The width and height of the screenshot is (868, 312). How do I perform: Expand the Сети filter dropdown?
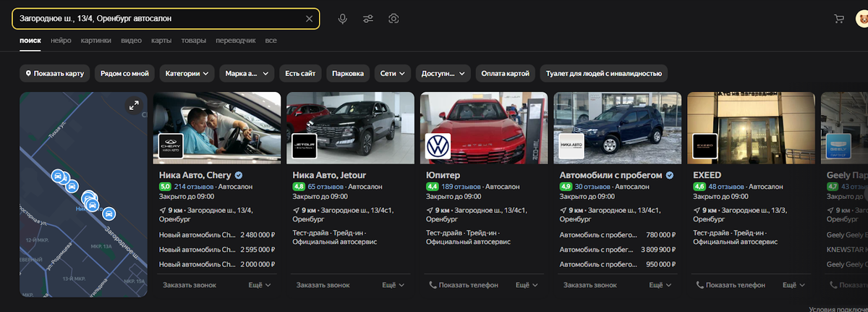(x=393, y=73)
